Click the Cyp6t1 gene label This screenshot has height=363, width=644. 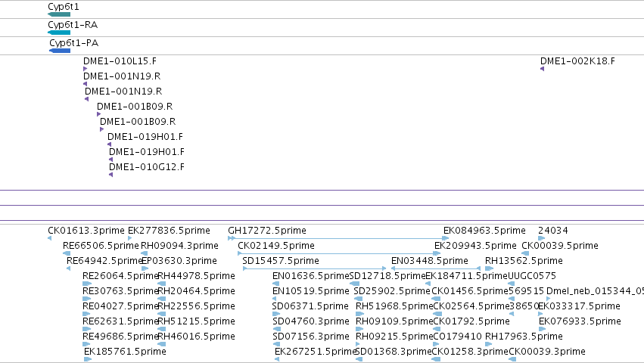pos(64,7)
